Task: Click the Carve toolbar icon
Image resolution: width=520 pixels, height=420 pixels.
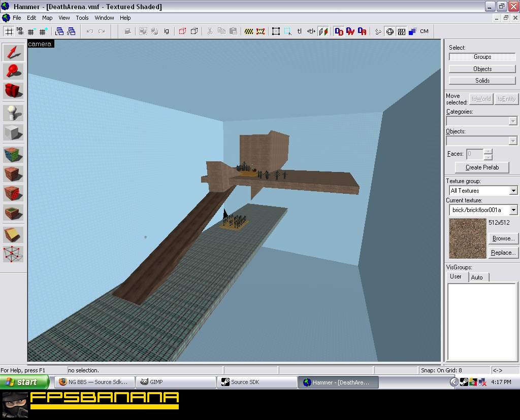Action: coord(127,31)
